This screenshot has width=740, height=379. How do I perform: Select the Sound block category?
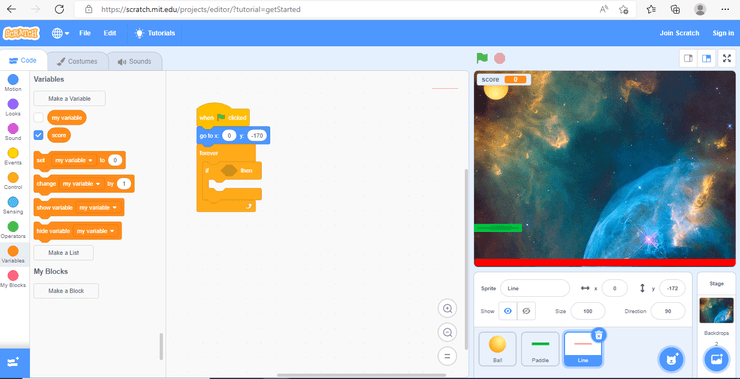(x=13, y=132)
